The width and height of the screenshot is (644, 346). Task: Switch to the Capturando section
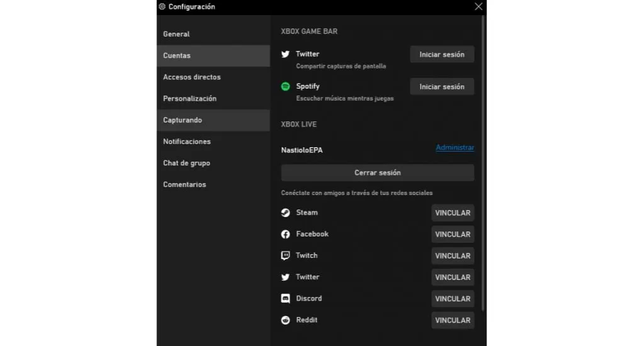click(x=213, y=120)
